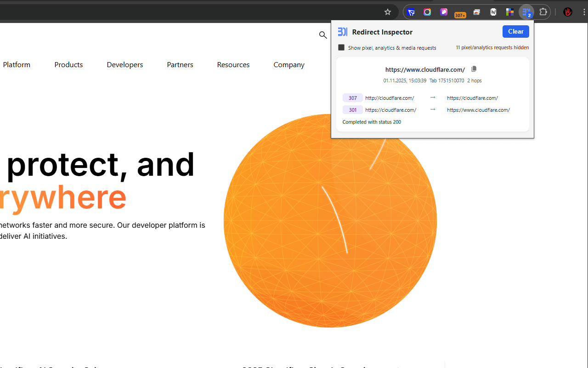Open the Platform navigation menu
588x368 pixels.
[x=17, y=65]
